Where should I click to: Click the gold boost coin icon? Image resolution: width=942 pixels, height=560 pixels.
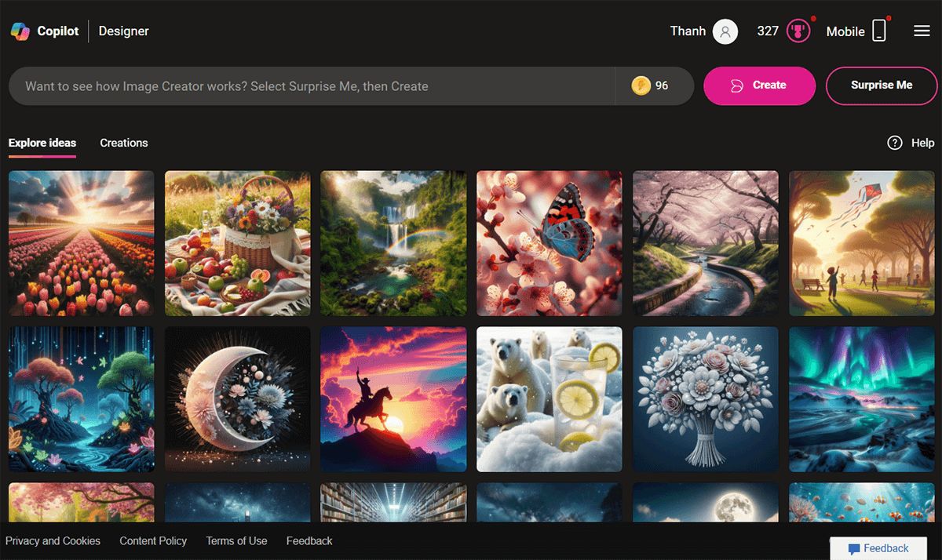[x=641, y=85]
